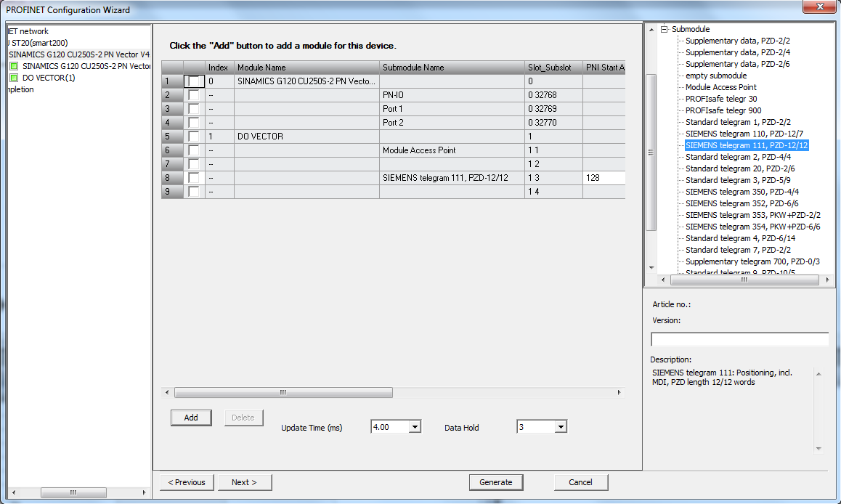Click the Delete button
This screenshot has width=841, height=504.
coord(243,418)
